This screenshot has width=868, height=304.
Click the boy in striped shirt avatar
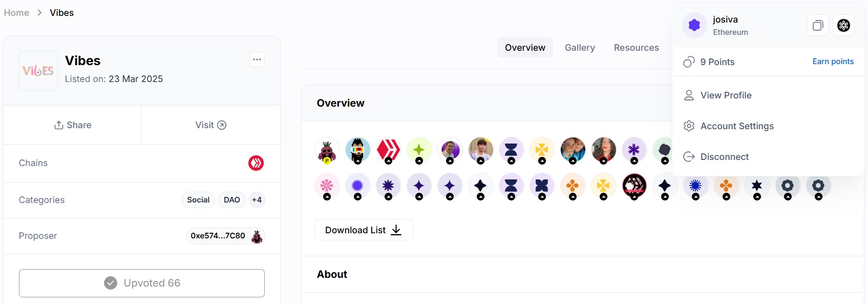click(x=480, y=150)
